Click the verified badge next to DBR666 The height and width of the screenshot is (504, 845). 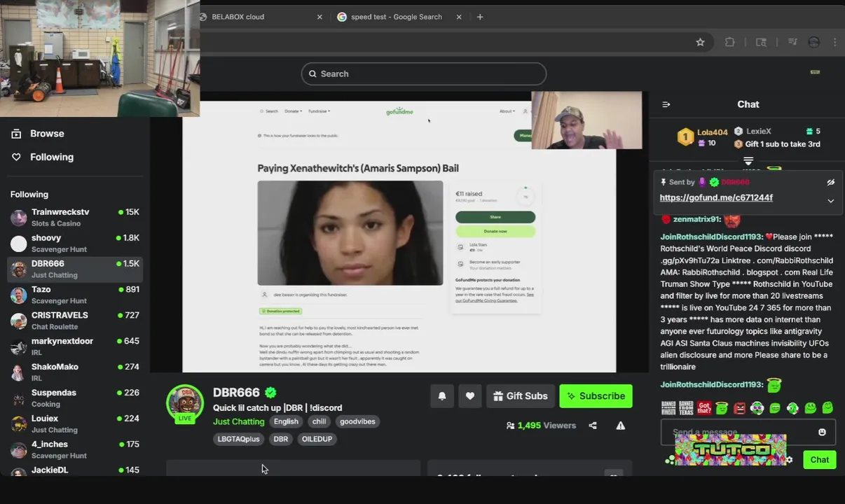[x=270, y=393]
